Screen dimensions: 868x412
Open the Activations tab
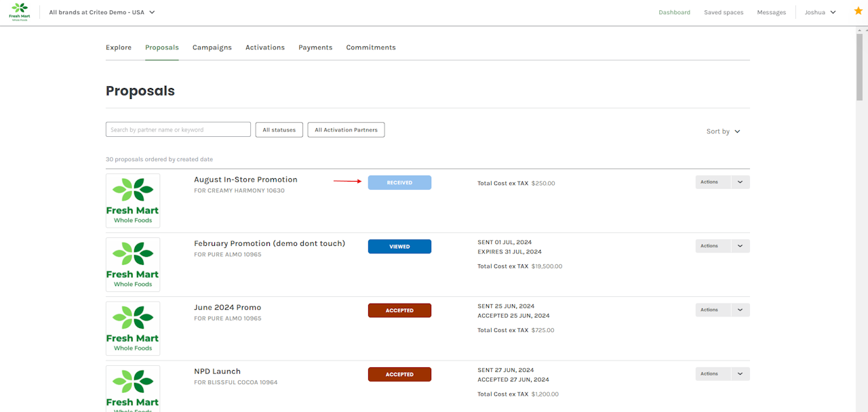pyautogui.click(x=265, y=47)
